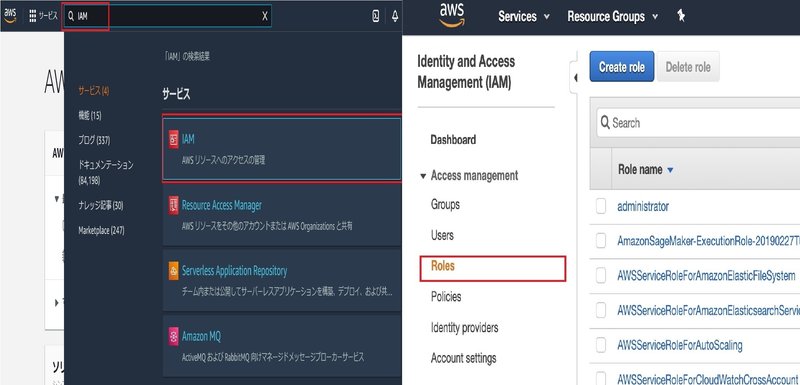Open Serverless Application Repository result
This screenshot has height=385, width=800.
tap(282, 280)
